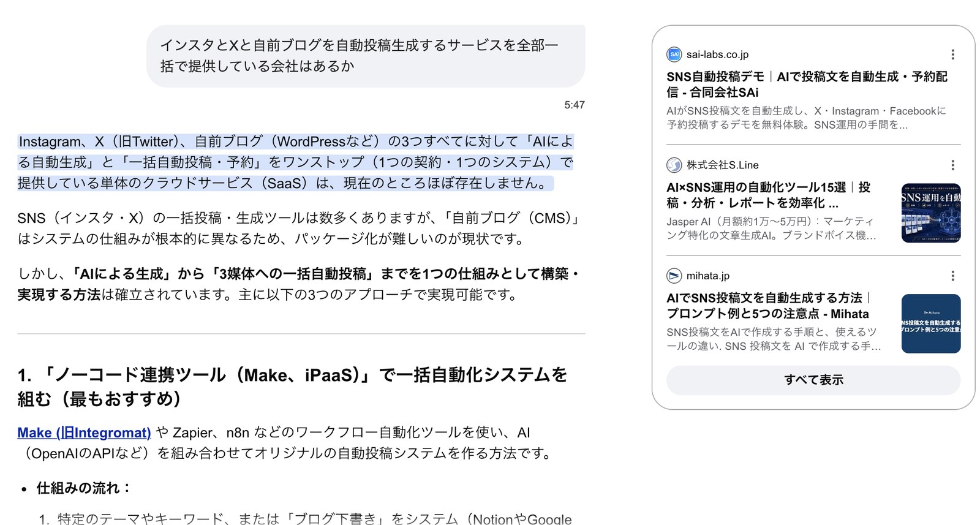
Task: Open options menu for 株式会社S.Line result
Action: coord(952,165)
